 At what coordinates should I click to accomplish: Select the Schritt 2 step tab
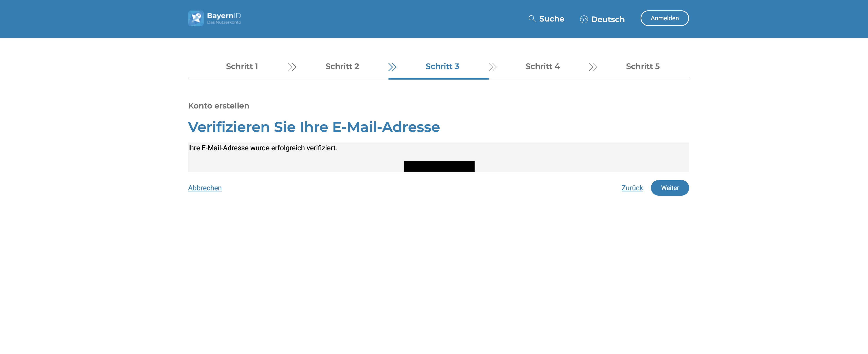click(342, 66)
